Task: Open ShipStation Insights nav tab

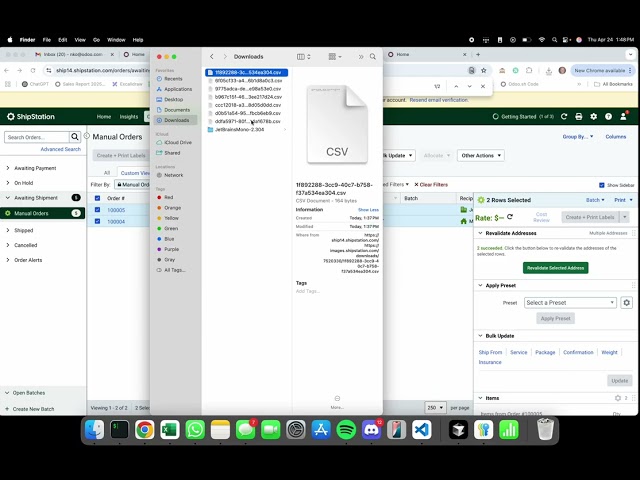Action: pos(129,117)
